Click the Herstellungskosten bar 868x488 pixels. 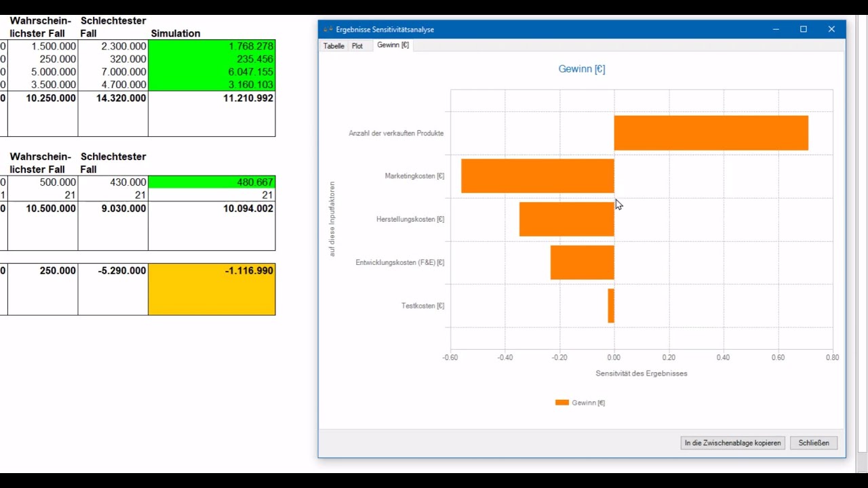567,219
